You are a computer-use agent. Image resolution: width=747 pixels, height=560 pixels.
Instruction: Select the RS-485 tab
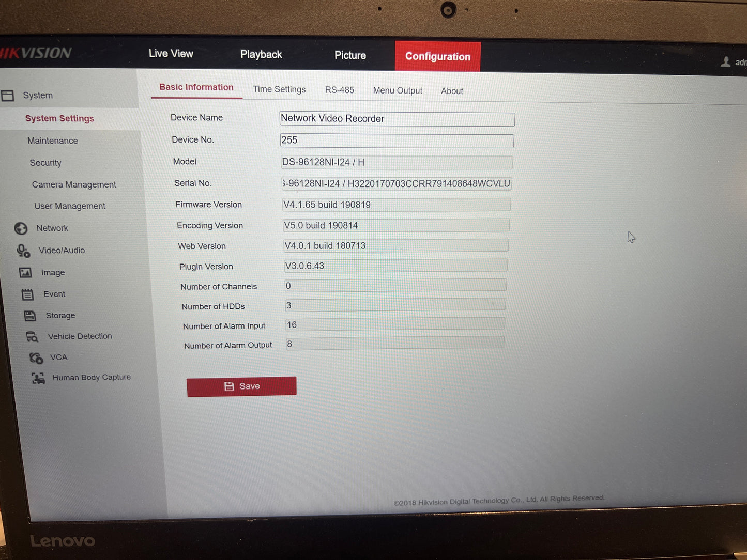coord(339,90)
